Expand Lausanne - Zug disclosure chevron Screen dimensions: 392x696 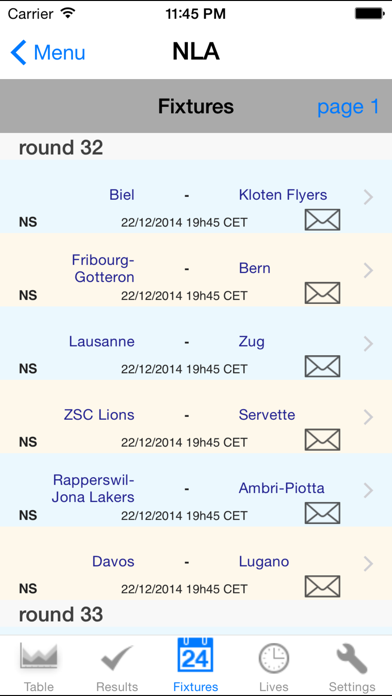point(368,344)
